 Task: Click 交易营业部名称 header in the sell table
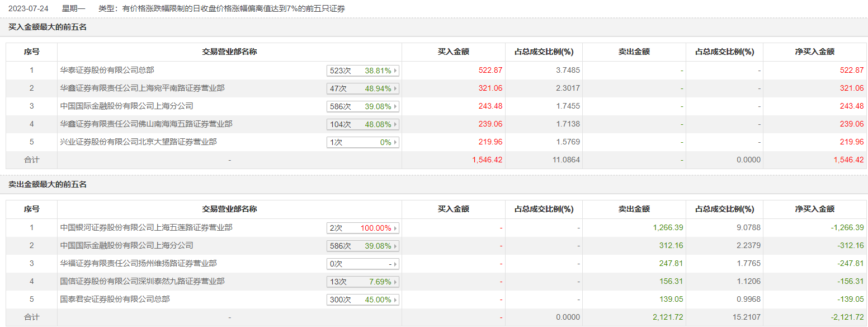[229, 209]
